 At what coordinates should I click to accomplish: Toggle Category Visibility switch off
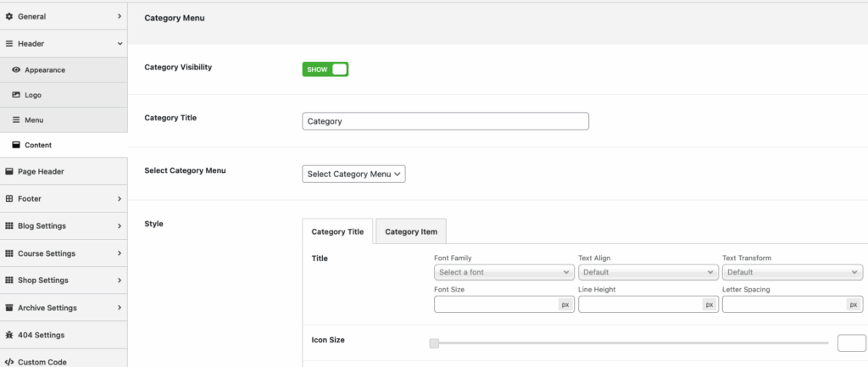[325, 70]
